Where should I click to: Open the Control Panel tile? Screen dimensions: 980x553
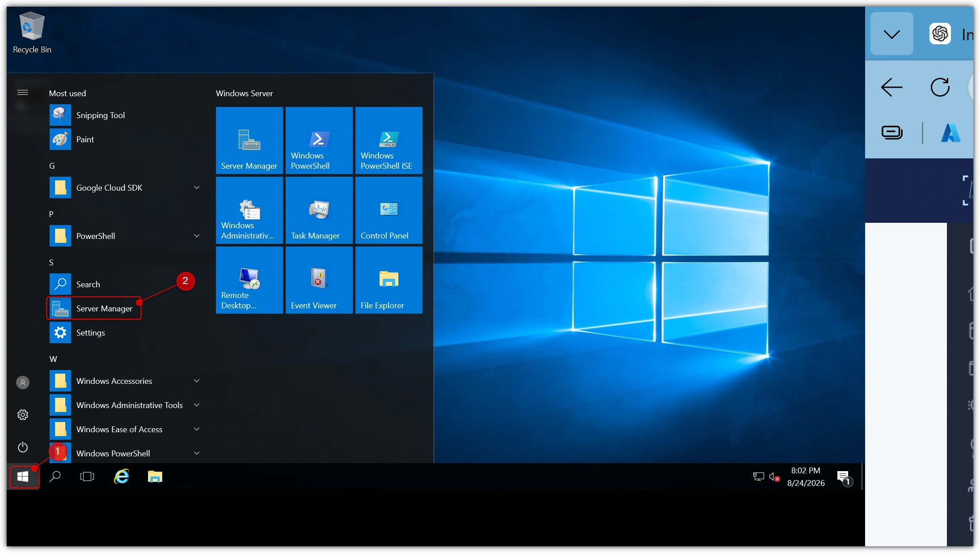(x=389, y=210)
